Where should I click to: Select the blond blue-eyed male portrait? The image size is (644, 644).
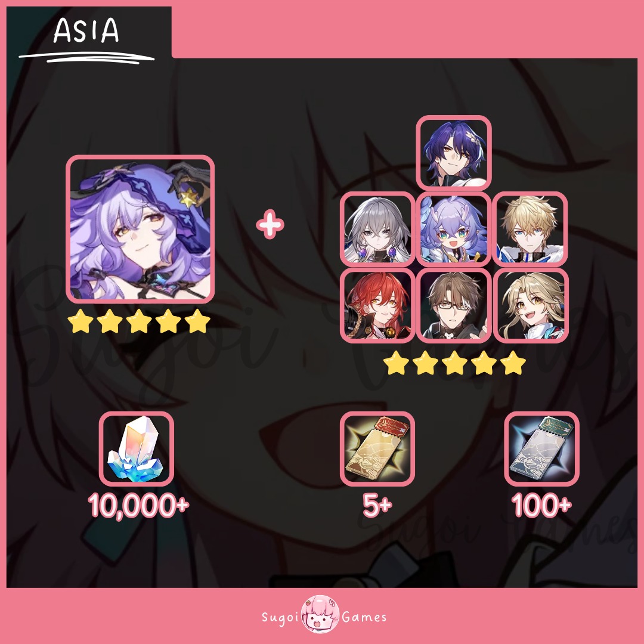530,229
